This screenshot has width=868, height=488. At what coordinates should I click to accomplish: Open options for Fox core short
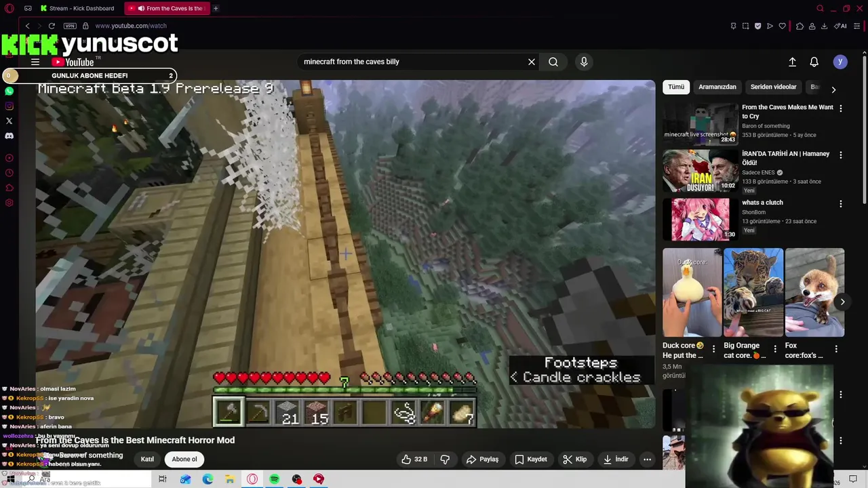coord(836,349)
